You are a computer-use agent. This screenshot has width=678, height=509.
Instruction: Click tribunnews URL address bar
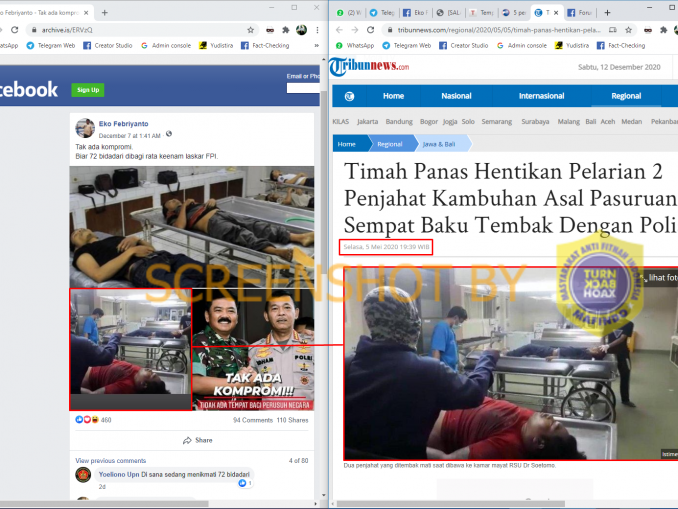coord(499,30)
